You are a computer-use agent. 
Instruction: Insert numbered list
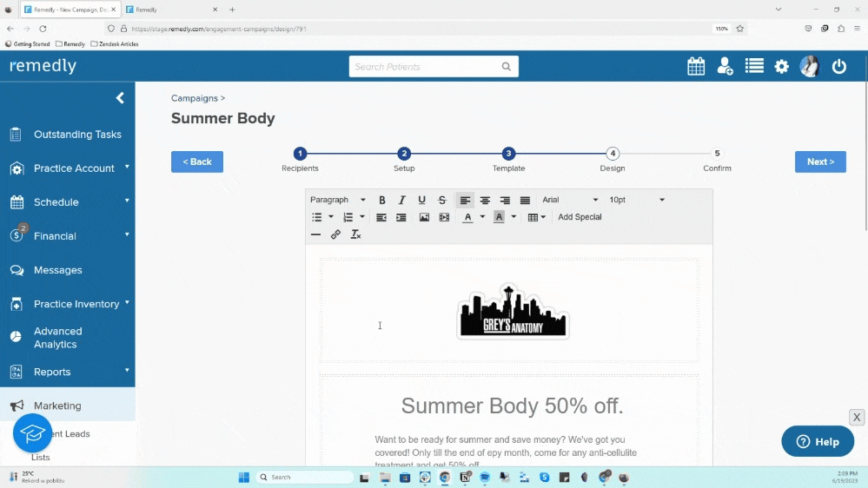[x=348, y=217]
